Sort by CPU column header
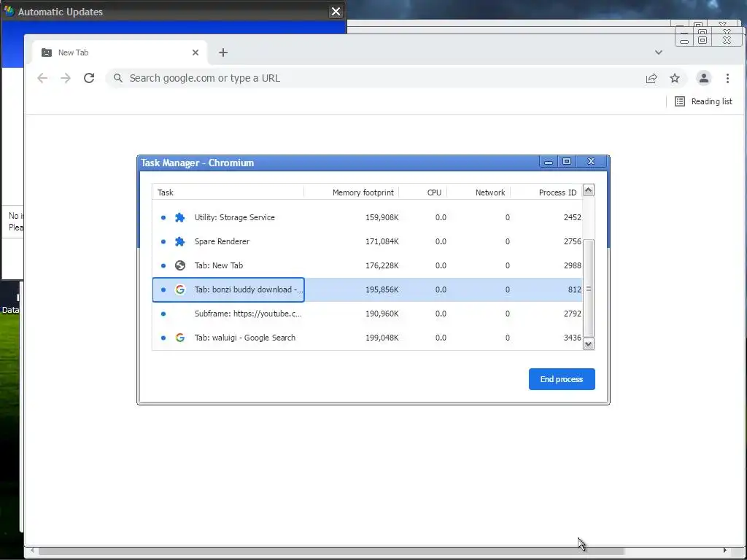Screen dimensions: 747x560 pos(423,192)
